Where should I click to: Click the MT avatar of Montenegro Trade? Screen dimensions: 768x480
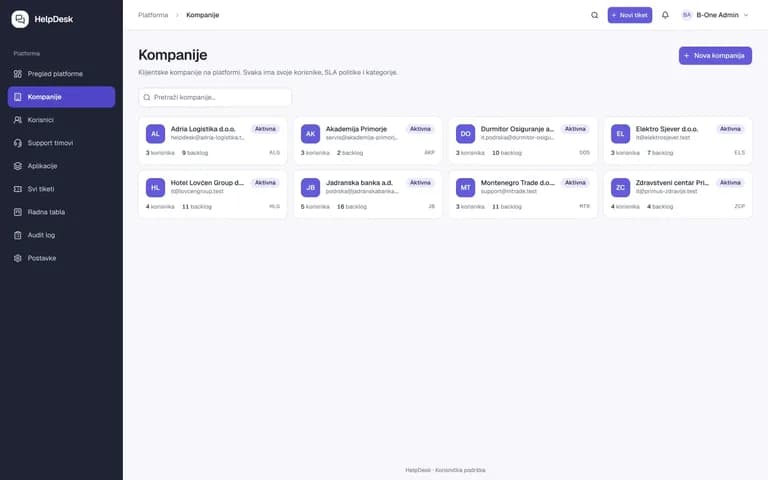click(465, 188)
